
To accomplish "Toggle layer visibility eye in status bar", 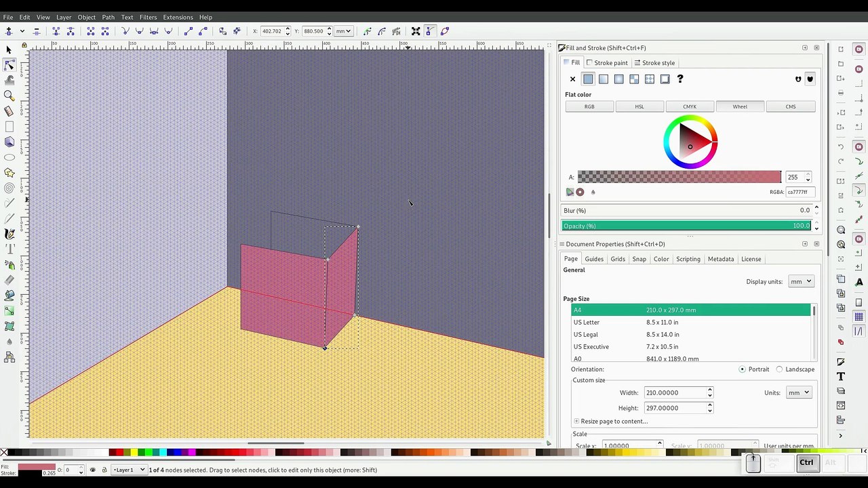I will 93,470.
